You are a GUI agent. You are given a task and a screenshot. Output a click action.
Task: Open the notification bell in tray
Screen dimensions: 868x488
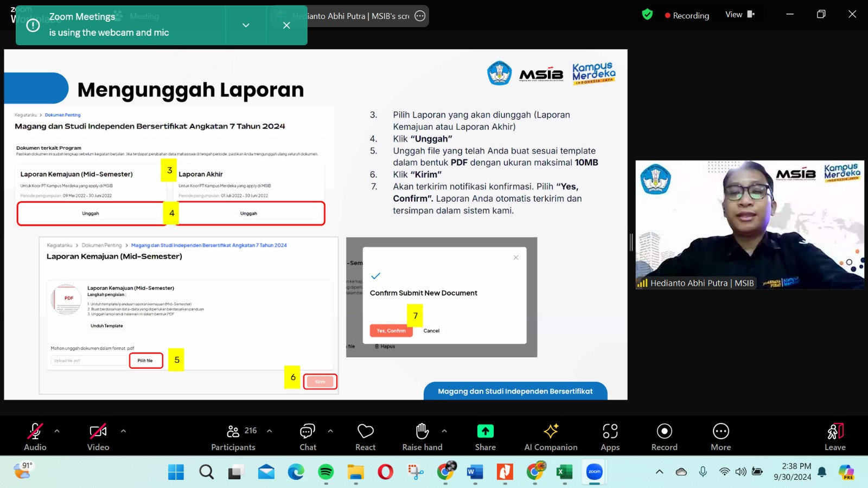(822, 472)
